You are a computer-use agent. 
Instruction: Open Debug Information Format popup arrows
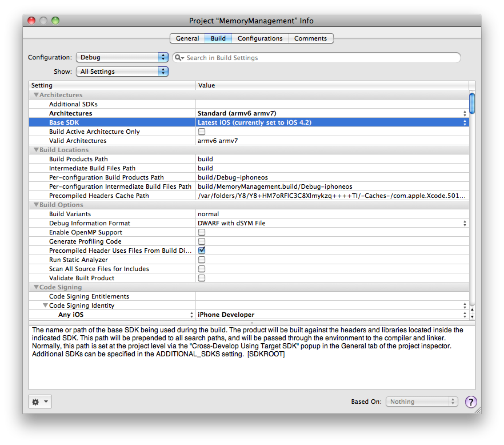(x=465, y=223)
